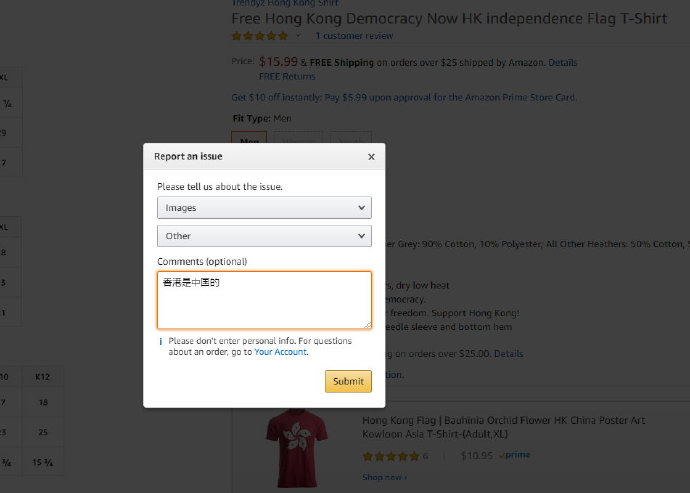Open the Images issue category dropdown
This screenshot has height=493, width=690.
tap(264, 208)
